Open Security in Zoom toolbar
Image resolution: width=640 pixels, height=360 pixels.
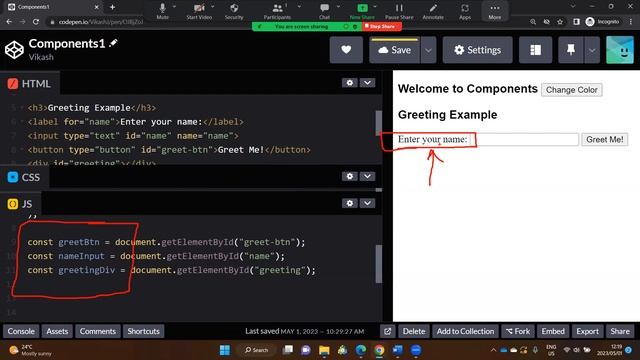pyautogui.click(x=234, y=11)
